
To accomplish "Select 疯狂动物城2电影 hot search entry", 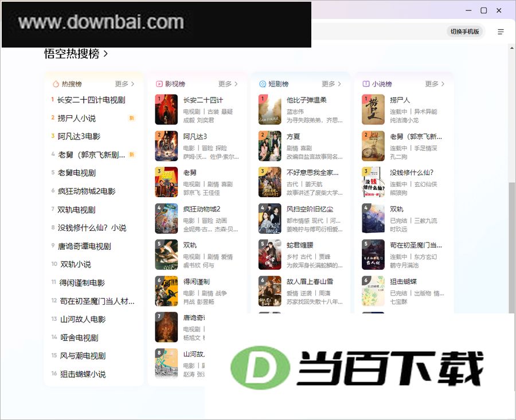I will pyautogui.click(x=87, y=191).
